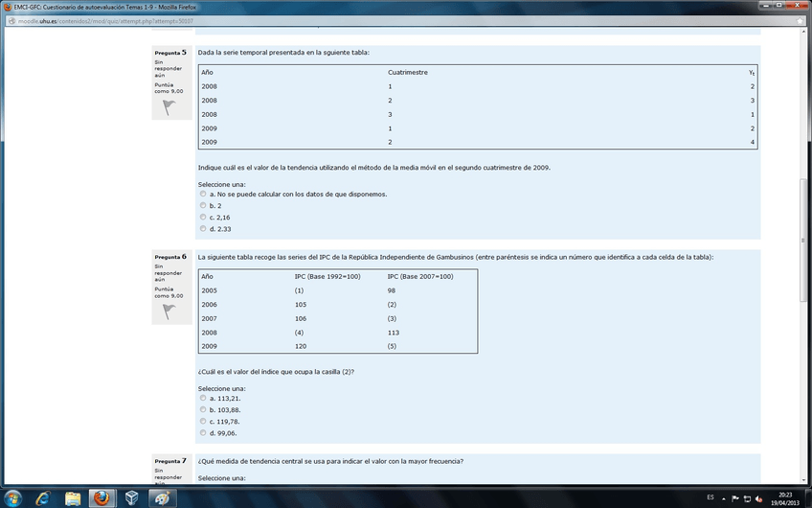
Task: Choose option 'd. 2.33' in question 5
Action: pyautogui.click(x=203, y=228)
